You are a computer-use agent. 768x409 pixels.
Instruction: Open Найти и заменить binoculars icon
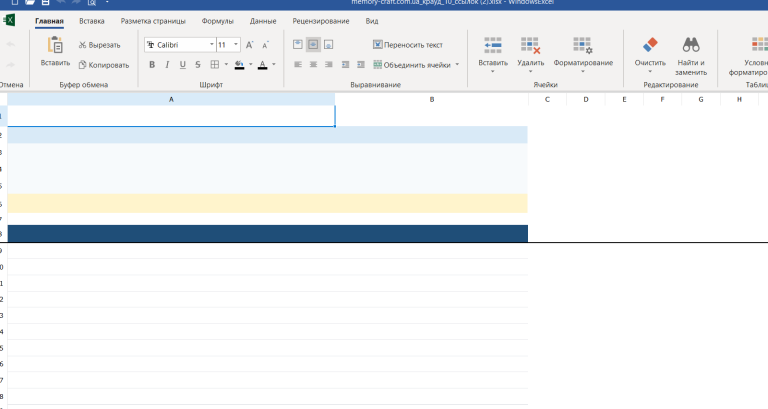pos(691,45)
